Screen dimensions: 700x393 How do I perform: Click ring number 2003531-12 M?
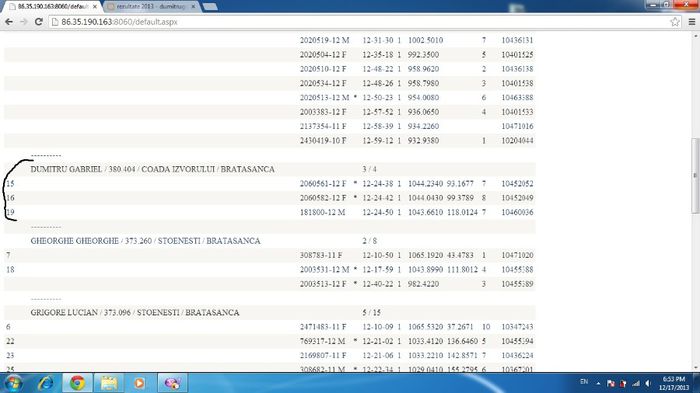324,269
